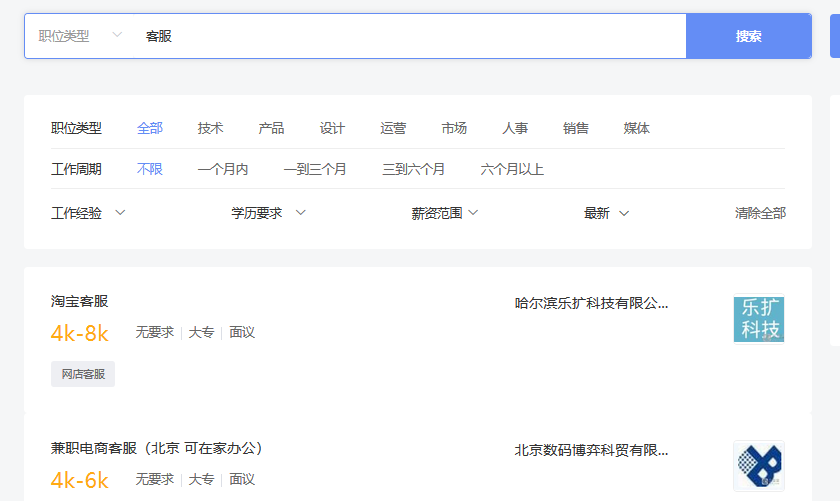The width and height of the screenshot is (840, 501).
Task: Click the 搜索 button
Action: click(749, 36)
